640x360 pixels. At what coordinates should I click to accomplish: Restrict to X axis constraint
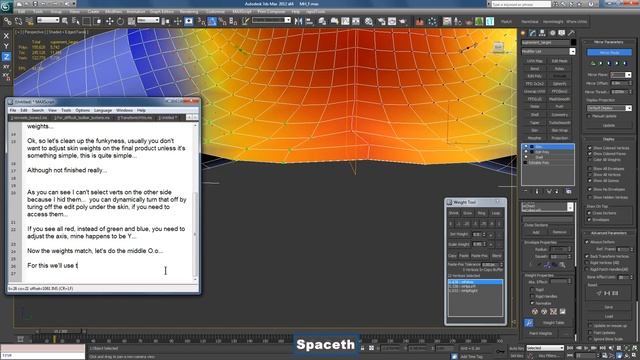pos(6,36)
